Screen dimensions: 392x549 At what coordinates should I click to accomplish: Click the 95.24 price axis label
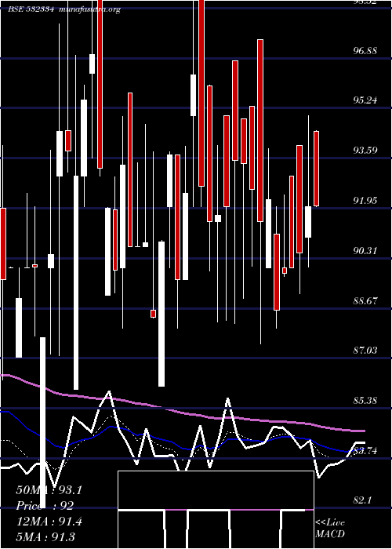pos(365,100)
